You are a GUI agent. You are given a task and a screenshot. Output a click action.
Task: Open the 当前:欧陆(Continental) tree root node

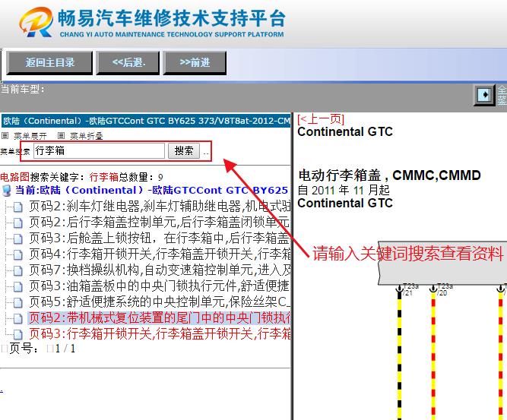pos(151,191)
